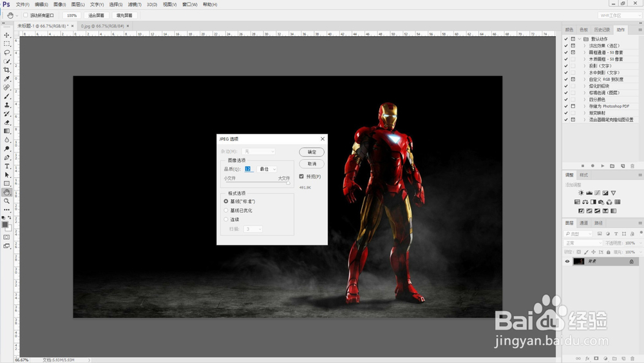Image resolution: width=644 pixels, height=363 pixels.
Task: Cancel the JPEG options dialog
Action: click(312, 164)
